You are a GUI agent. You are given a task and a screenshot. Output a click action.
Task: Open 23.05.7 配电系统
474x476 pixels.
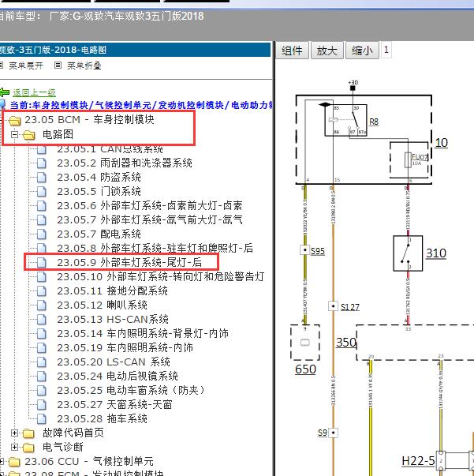tap(99, 234)
